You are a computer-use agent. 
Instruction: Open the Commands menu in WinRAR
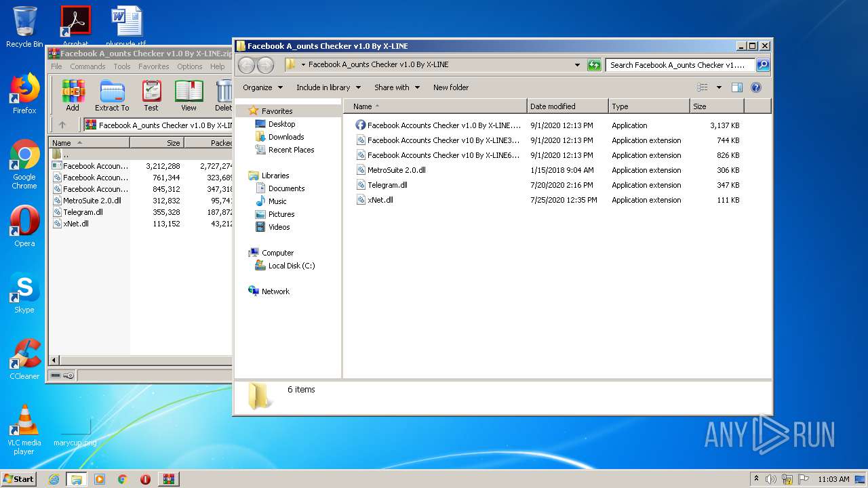87,66
